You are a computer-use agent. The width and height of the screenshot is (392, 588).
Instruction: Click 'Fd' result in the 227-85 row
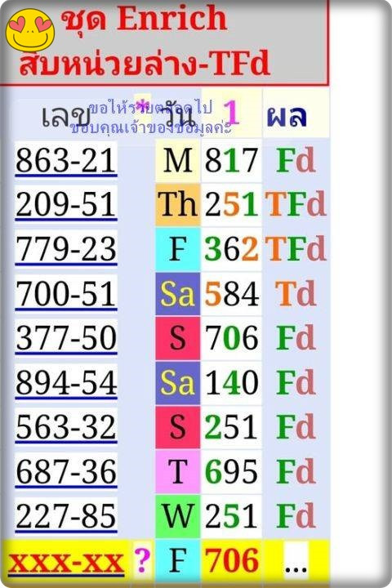coord(296,515)
